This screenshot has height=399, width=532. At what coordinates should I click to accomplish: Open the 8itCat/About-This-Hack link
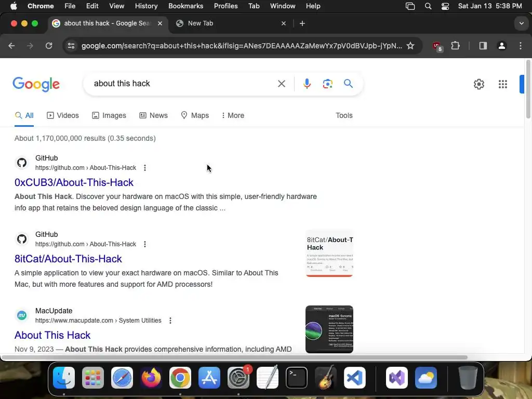tap(68, 259)
